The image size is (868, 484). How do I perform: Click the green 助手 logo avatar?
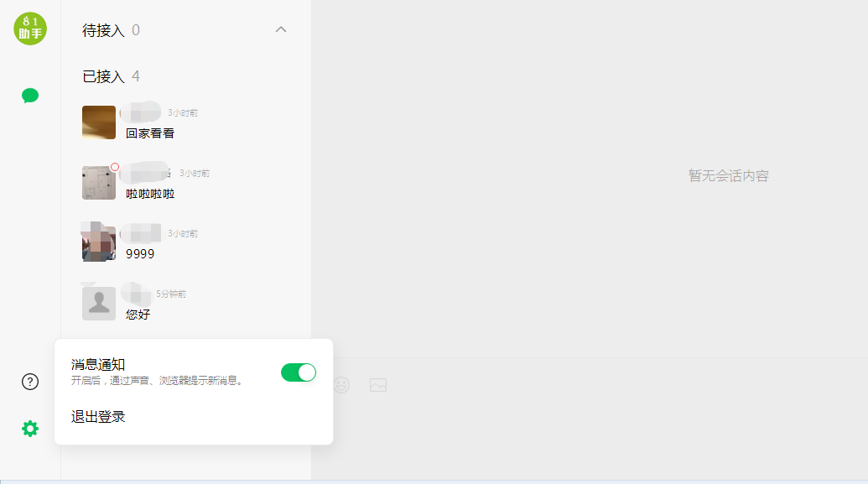point(30,29)
